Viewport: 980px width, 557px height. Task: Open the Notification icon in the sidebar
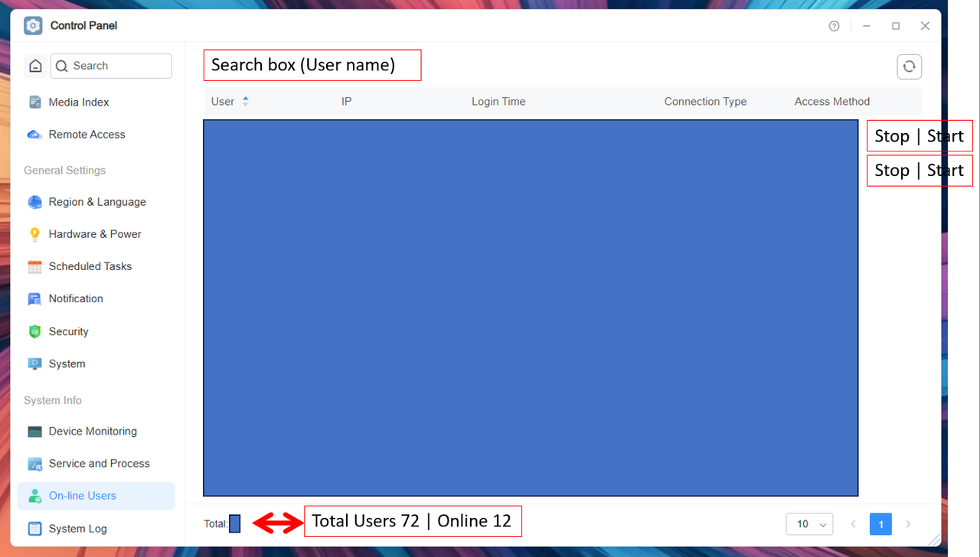click(34, 298)
